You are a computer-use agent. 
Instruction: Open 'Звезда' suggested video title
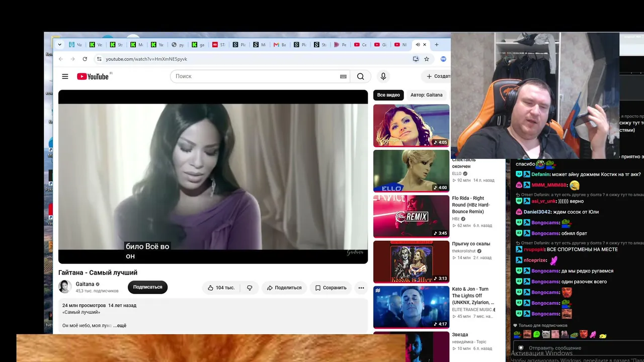click(460, 335)
